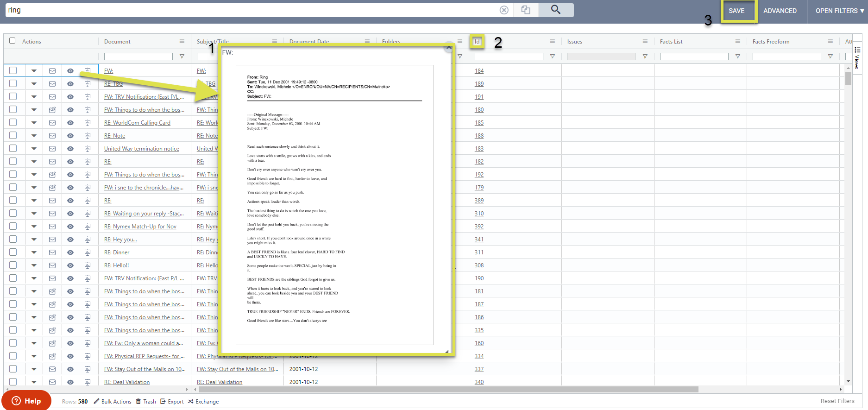Click the horizontal scrollbar thumb of the grid
Screen dimensions: 868x410
[x=448, y=389]
